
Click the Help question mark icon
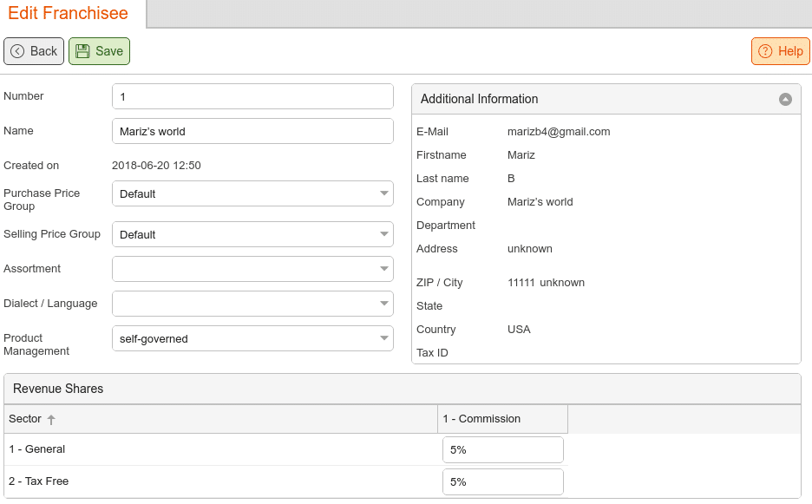click(x=765, y=51)
